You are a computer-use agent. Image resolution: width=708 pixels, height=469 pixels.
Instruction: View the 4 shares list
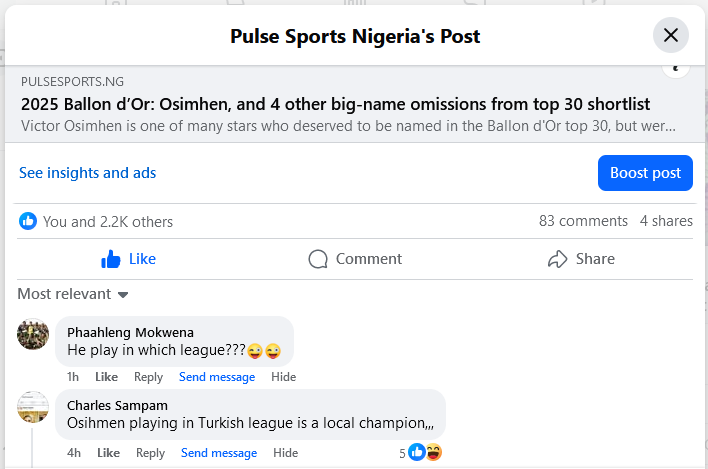pos(666,221)
